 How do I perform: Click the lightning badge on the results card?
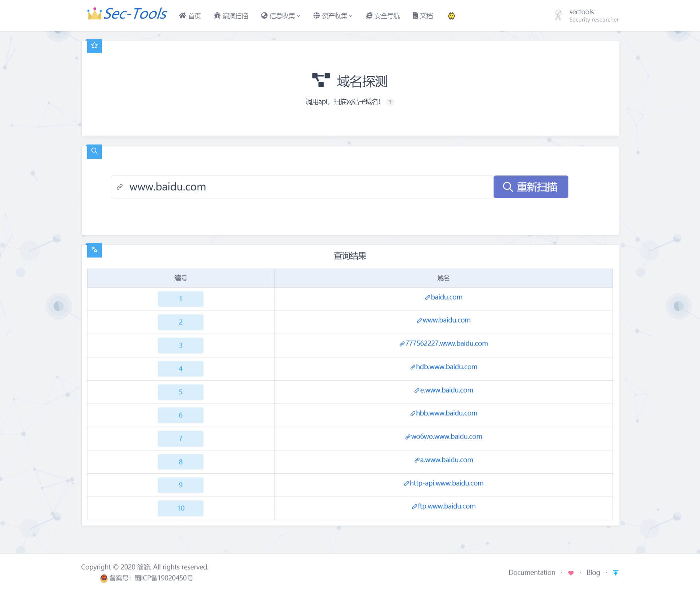94,250
